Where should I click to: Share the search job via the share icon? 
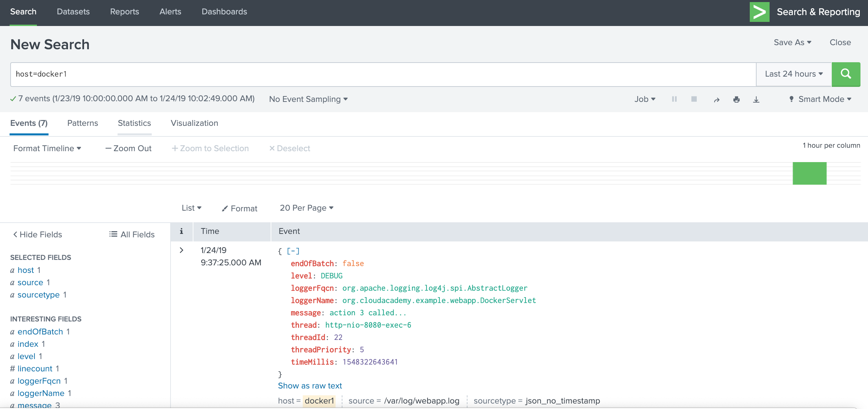pyautogui.click(x=716, y=99)
